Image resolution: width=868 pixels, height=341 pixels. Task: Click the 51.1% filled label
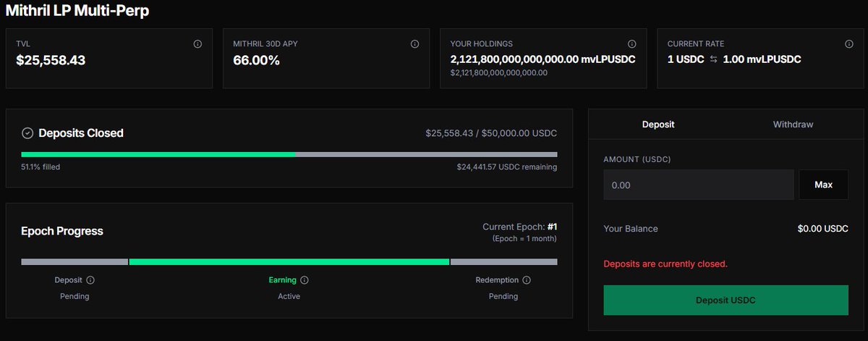(41, 167)
